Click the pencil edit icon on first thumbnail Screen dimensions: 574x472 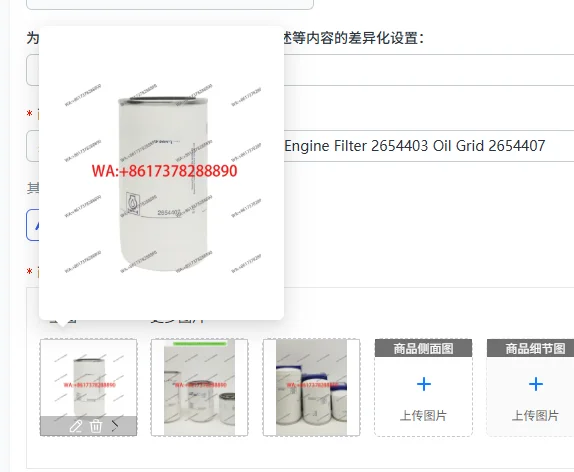(x=75, y=426)
